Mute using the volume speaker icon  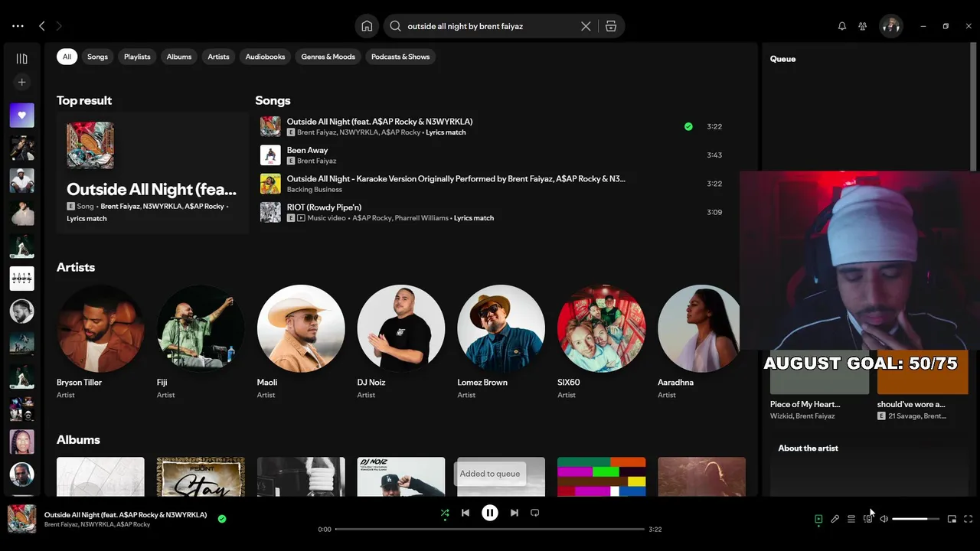click(884, 519)
